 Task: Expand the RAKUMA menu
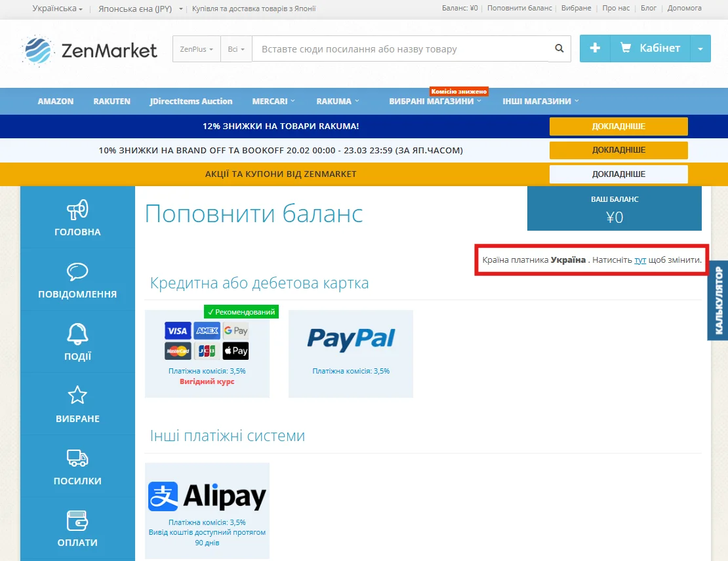(338, 101)
